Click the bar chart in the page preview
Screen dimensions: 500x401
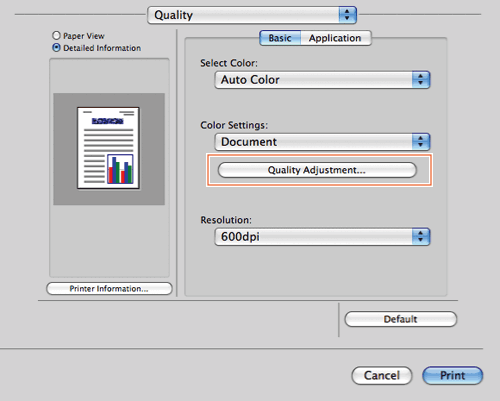pyautogui.click(x=120, y=169)
